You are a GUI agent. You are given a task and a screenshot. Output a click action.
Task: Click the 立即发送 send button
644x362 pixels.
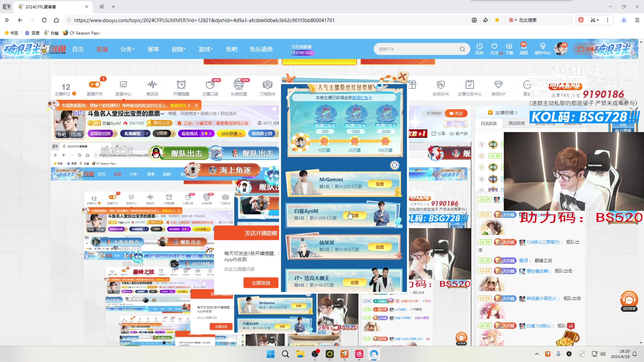point(261,283)
